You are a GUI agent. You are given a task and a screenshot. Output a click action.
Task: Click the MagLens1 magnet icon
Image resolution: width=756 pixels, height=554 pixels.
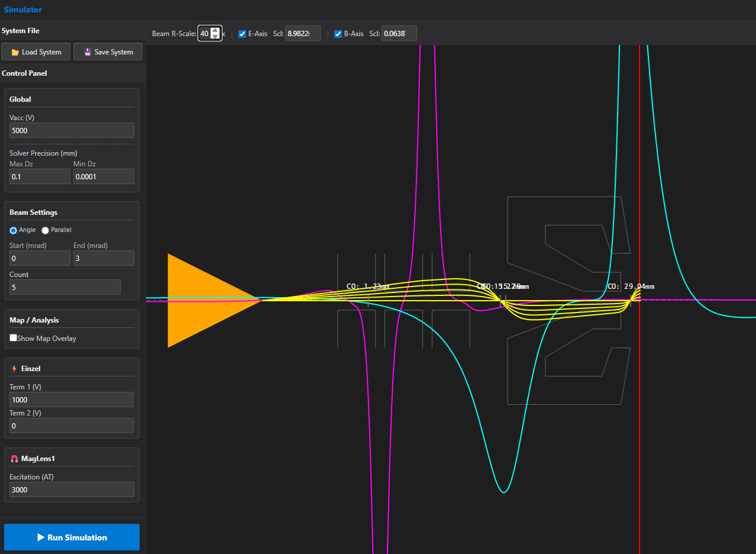coord(14,459)
